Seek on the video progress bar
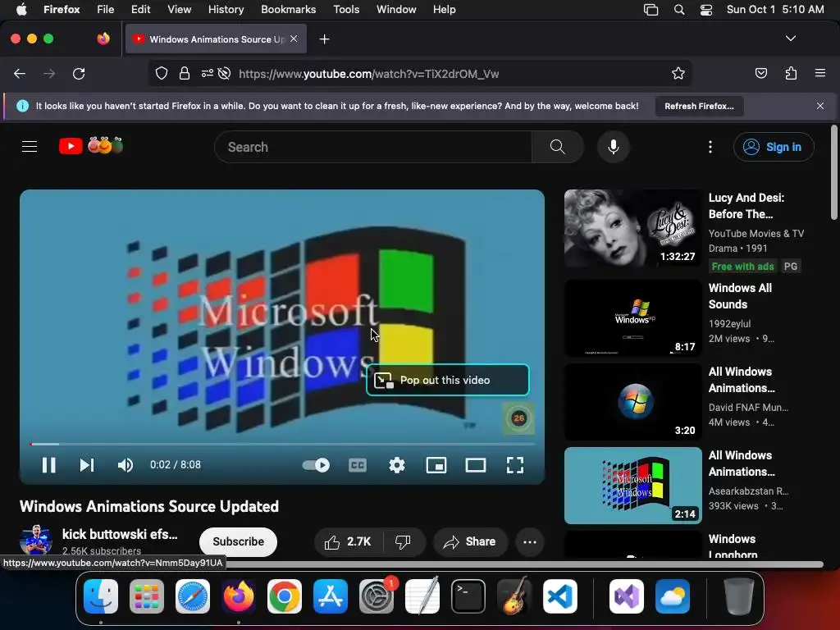Image resolution: width=840 pixels, height=630 pixels. 282,444
